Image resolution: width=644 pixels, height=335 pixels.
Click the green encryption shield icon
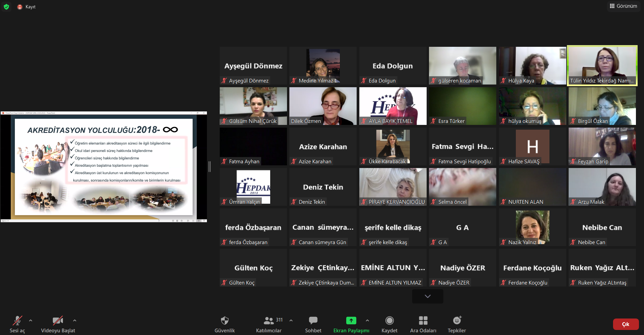[x=6, y=7]
